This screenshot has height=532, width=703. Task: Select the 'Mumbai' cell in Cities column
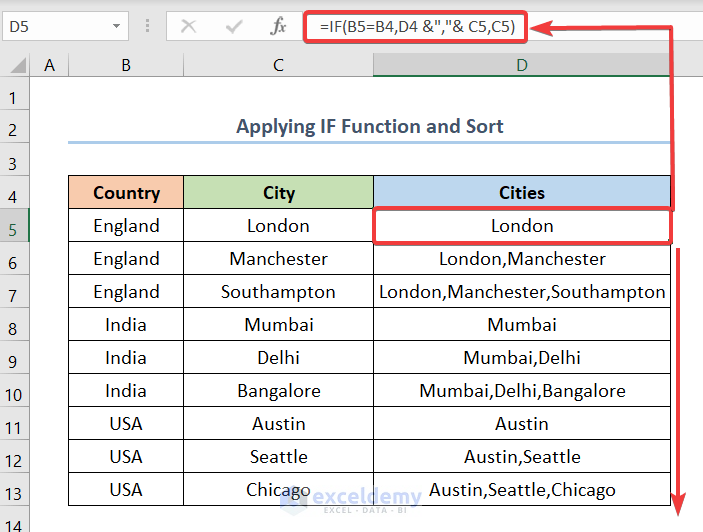(x=522, y=324)
